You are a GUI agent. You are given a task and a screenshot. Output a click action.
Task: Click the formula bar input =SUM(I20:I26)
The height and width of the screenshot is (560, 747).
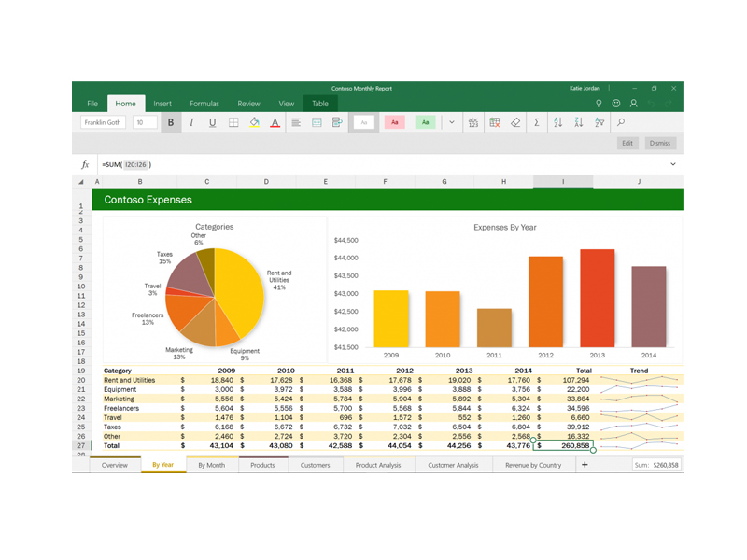point(381,164)
